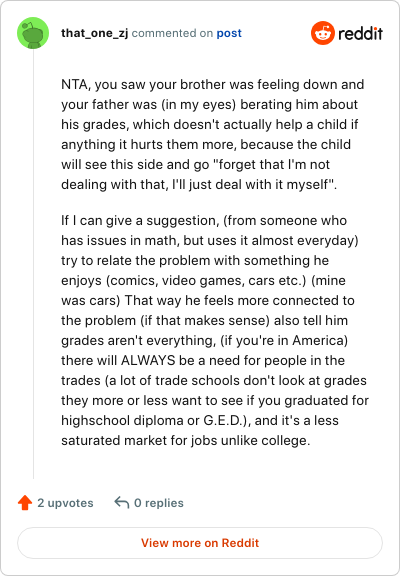Click the "2 upvotes" count label
Image resolution: width=400 pixels, height=576 pixels.
click(x=65, y=503)
